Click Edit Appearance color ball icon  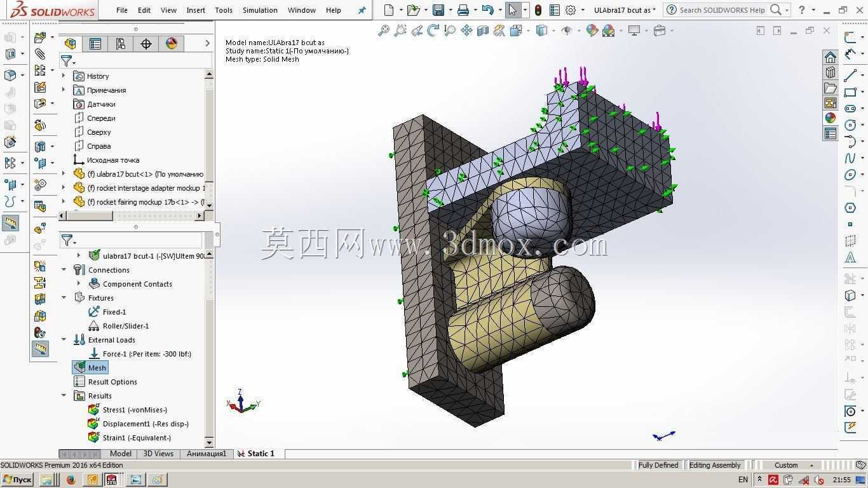(592, 30)
